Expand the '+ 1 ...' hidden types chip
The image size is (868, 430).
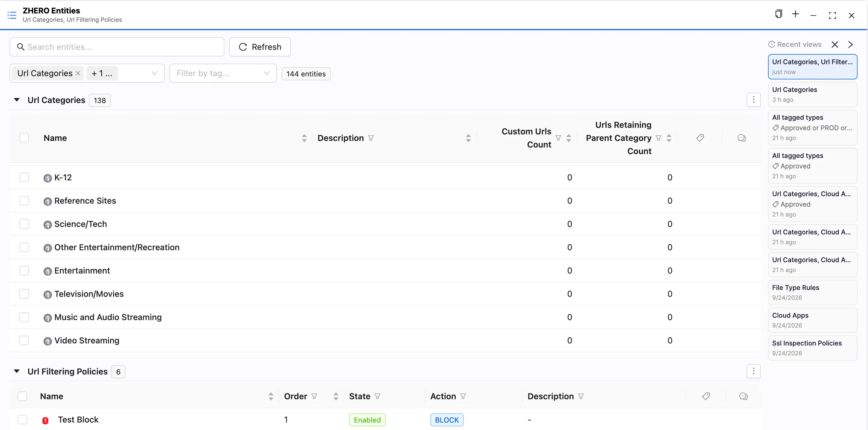click(x=102, y=73)
